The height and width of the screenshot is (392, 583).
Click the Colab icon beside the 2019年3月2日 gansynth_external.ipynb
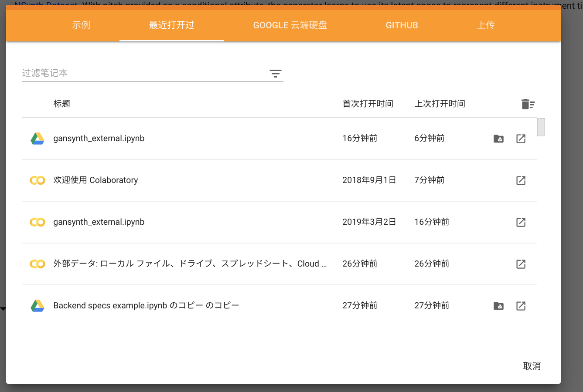click(x=38, y=222)
